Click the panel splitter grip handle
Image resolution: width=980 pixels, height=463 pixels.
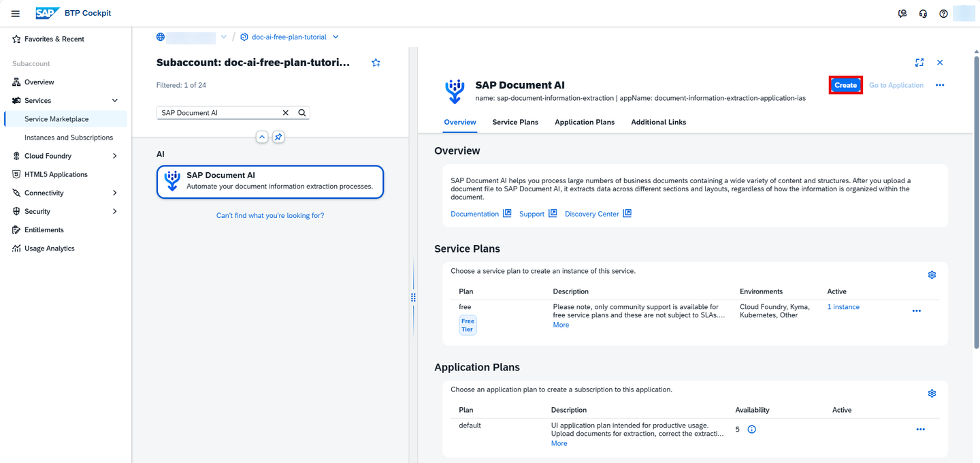[x=413, y=298]
